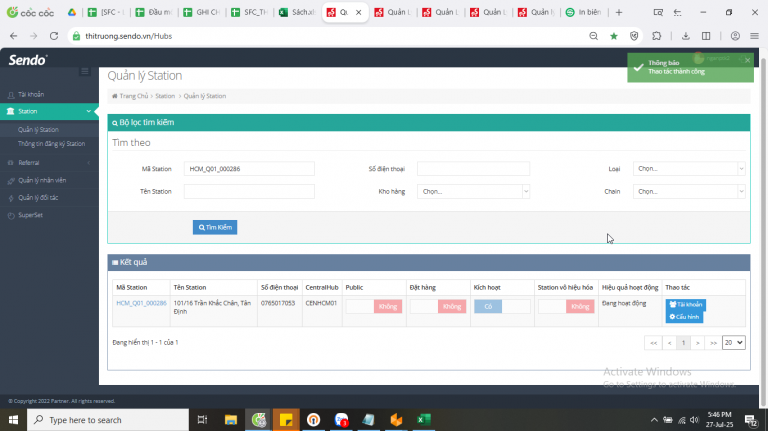This screenshot has width=768, height=431.
Task: Switch to the In biên browser tab
Action: [584, 12]
